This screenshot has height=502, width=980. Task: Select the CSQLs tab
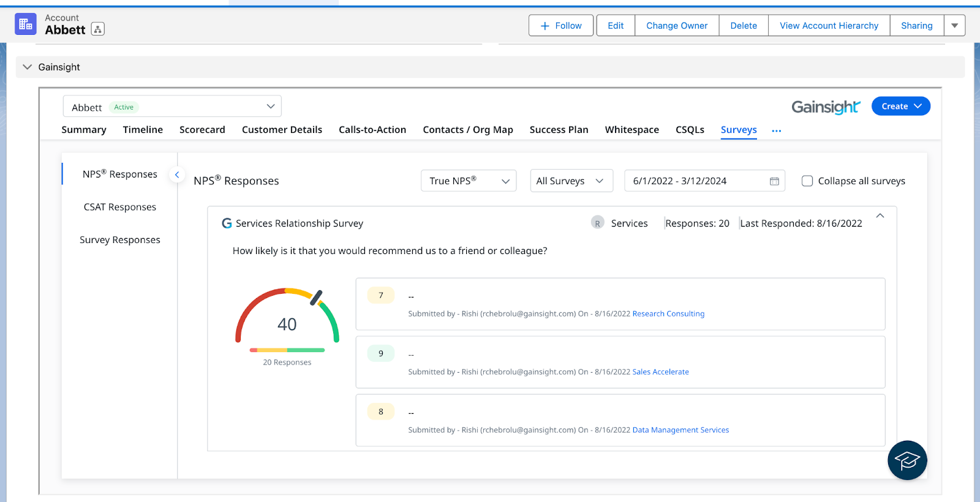(x=690, y=130)
